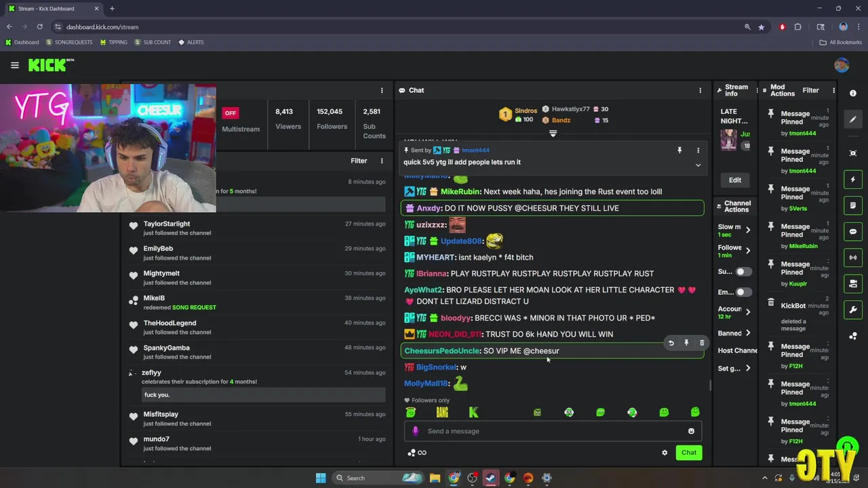Click the camera recorder icon in sidebar
The width and height of the screenshot is (868, 488).
(853, 283)
